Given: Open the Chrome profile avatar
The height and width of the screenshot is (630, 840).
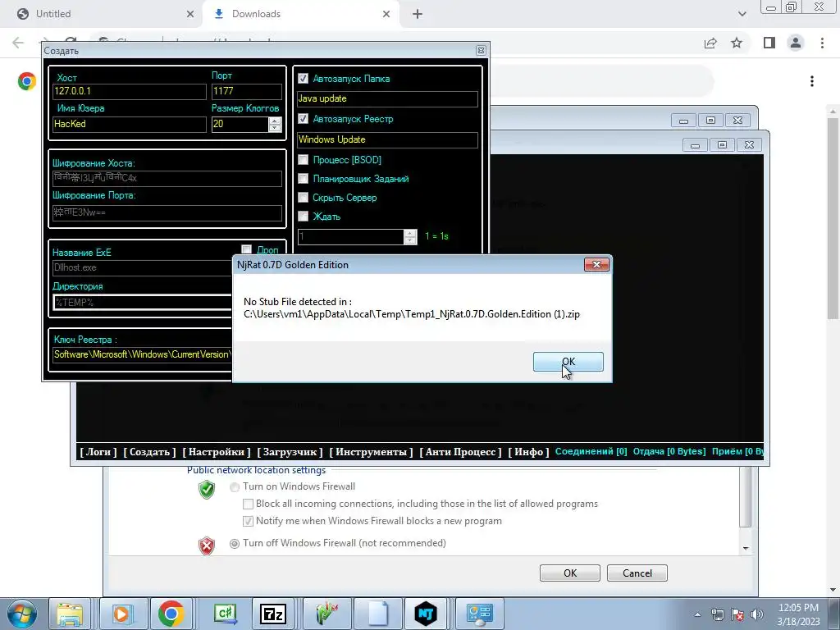Looking at the screenshot, I should pos(796,43).
